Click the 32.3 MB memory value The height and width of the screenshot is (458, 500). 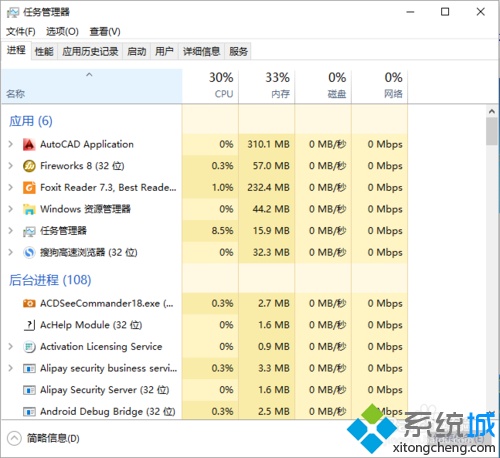(x=271, y=252)
